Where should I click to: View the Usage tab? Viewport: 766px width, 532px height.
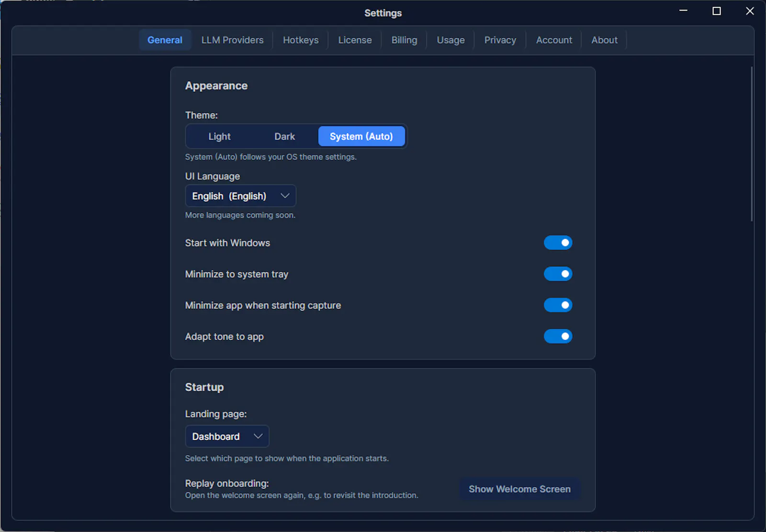point(451,40)
